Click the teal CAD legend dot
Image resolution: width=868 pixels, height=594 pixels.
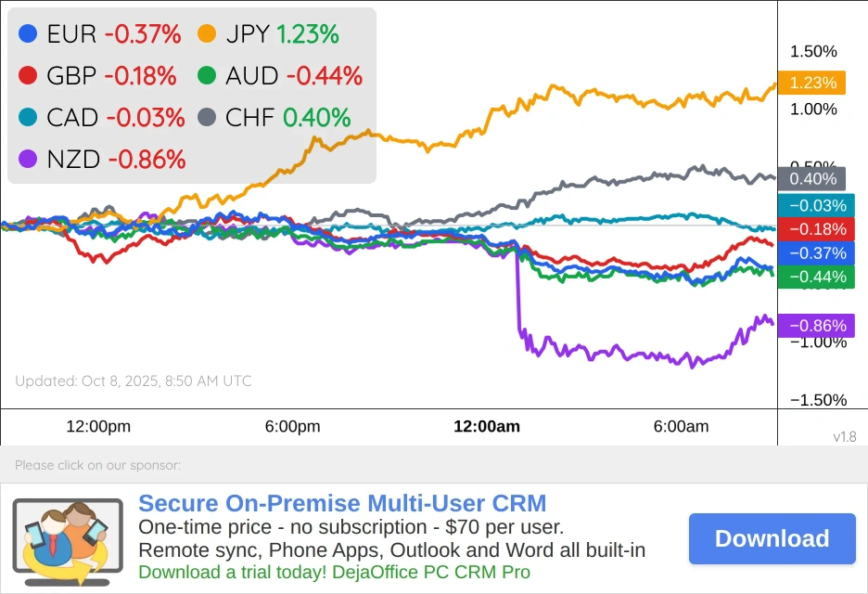28,117
